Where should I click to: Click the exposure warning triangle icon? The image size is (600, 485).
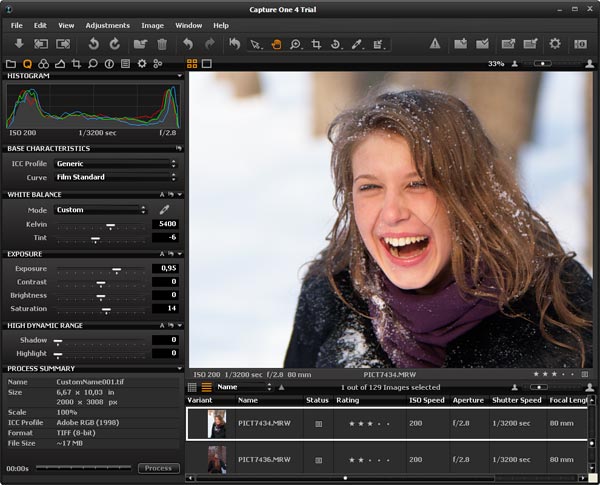pyautogui.click(x=435, y=44)
